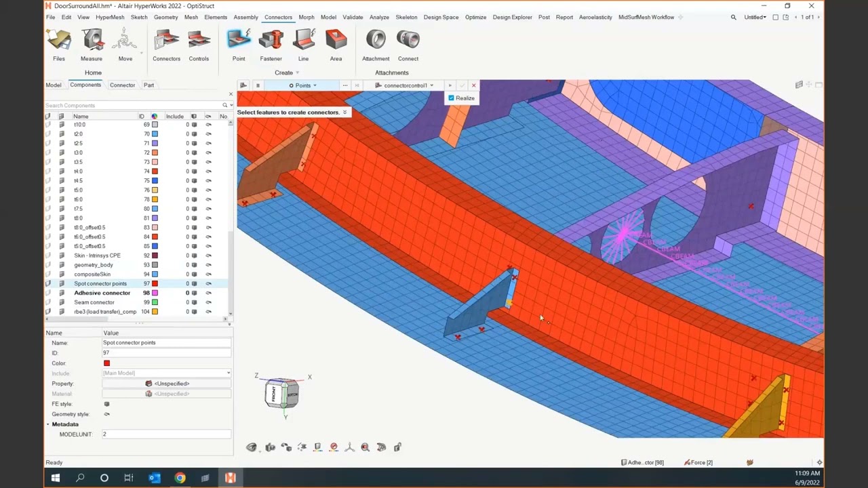868x488 pixels.
Task: Switch to the Connector browser tab
Action: 122,85
